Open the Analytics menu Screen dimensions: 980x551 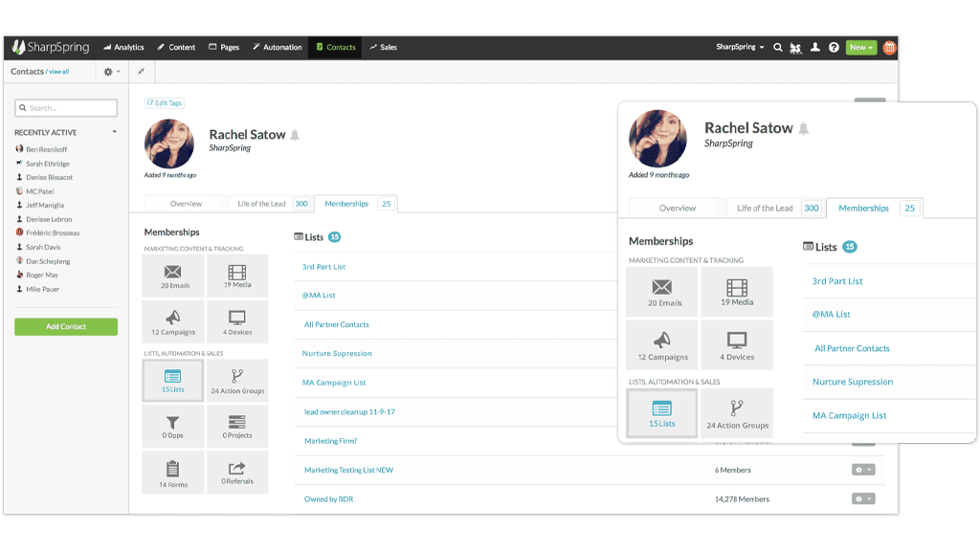(123, 47)
